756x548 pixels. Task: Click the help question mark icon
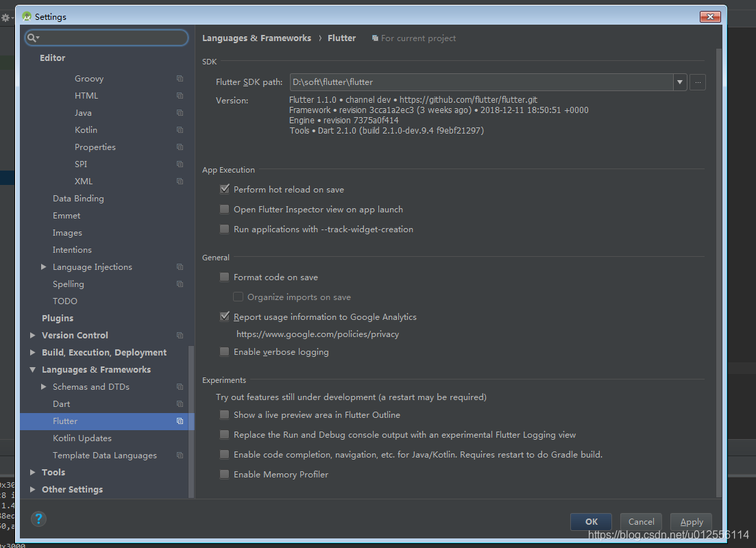38,519
